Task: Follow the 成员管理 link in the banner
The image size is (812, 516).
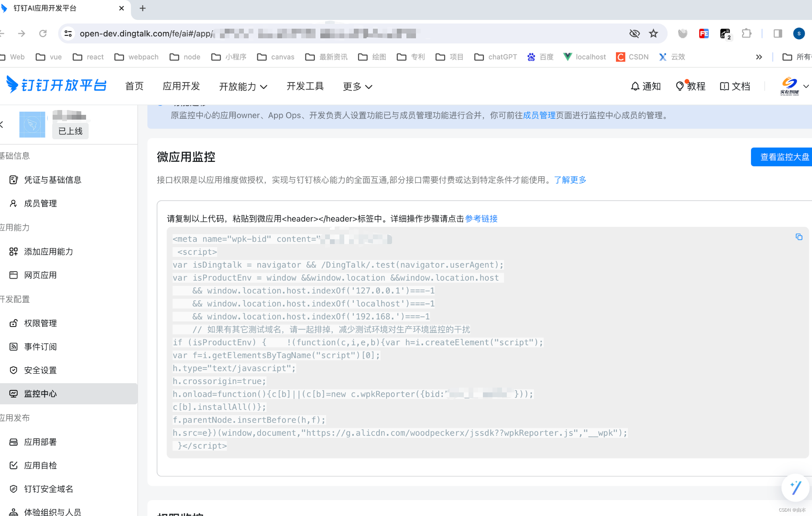Action: click(x=539, y=115)
